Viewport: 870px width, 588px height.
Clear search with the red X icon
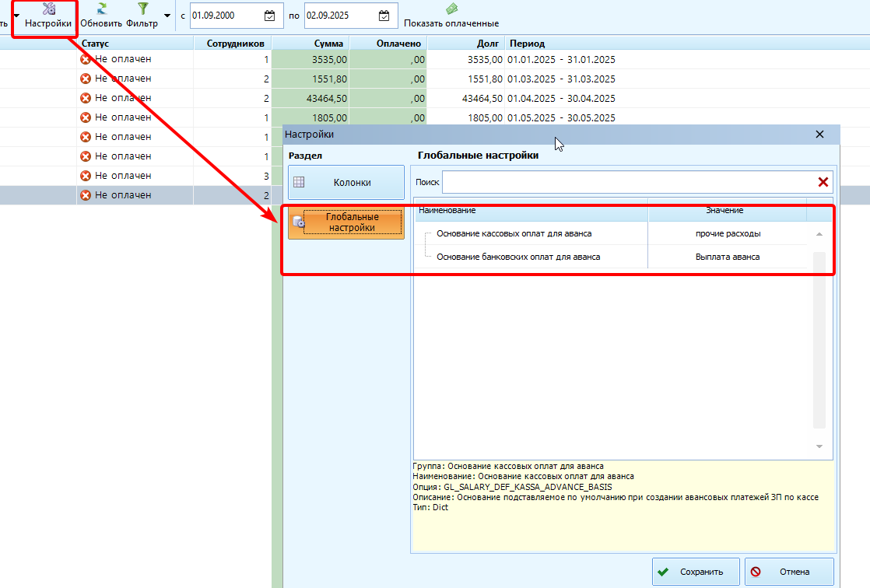tap(823, 182)
